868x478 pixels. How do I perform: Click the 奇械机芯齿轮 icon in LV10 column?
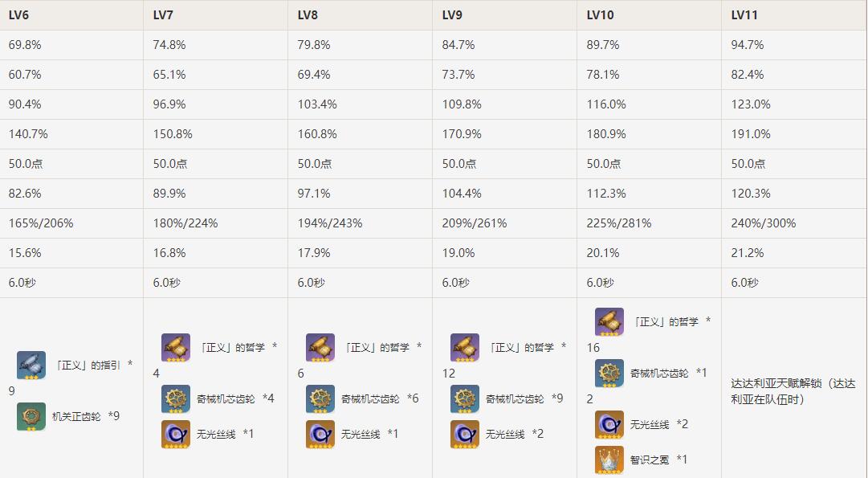609,374
